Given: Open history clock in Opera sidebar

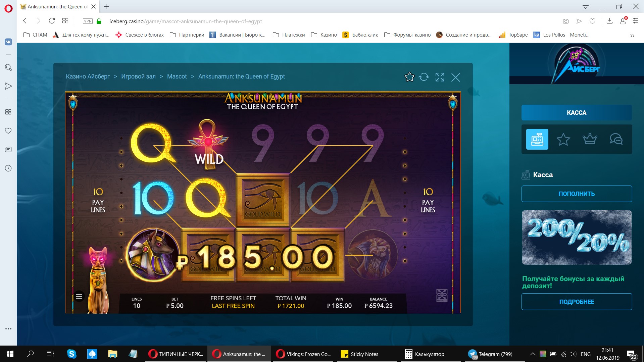Looking at the screenshot, I should tap(8, 168).
